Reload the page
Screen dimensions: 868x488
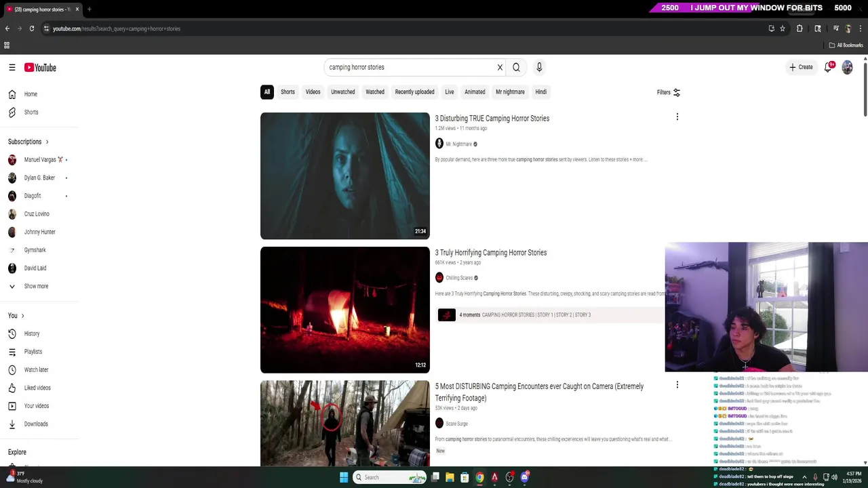tap(31, 28)
